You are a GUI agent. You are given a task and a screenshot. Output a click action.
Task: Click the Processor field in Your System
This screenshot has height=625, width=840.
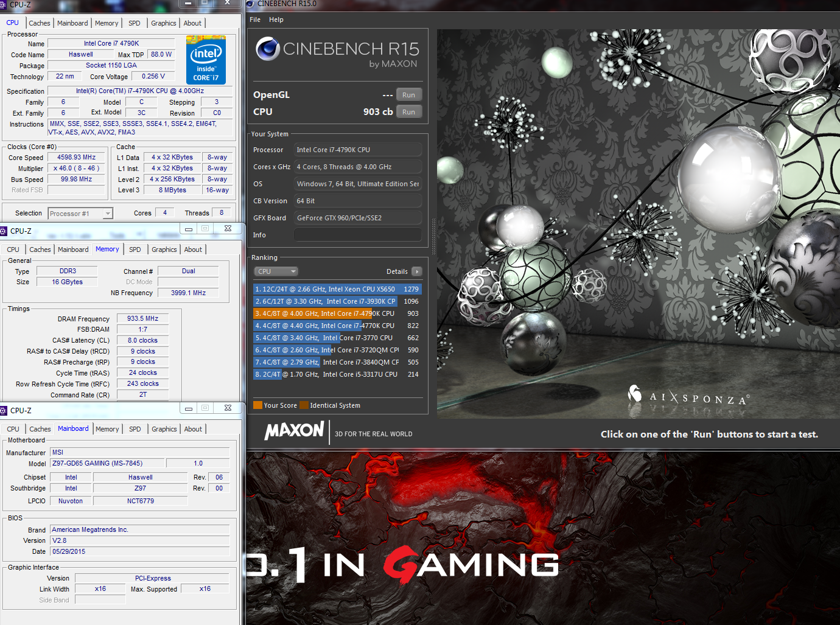coord(358,150)
